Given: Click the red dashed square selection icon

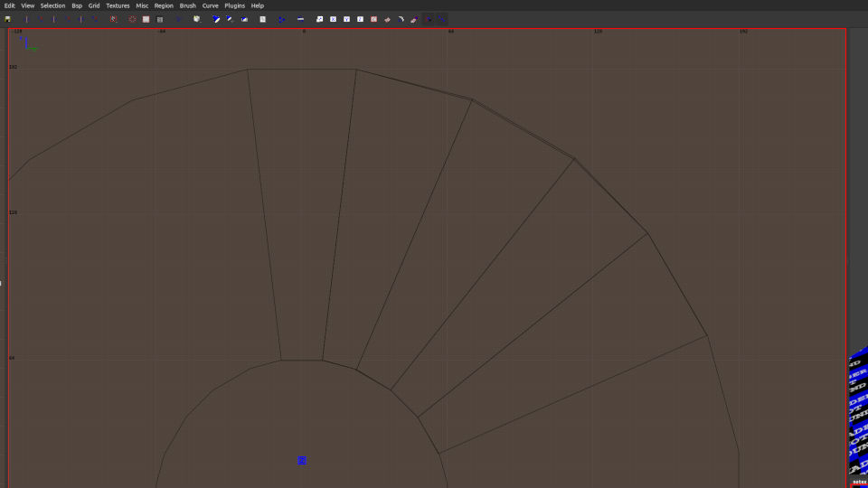Looking at the screenshot, I should click(132, 19).
